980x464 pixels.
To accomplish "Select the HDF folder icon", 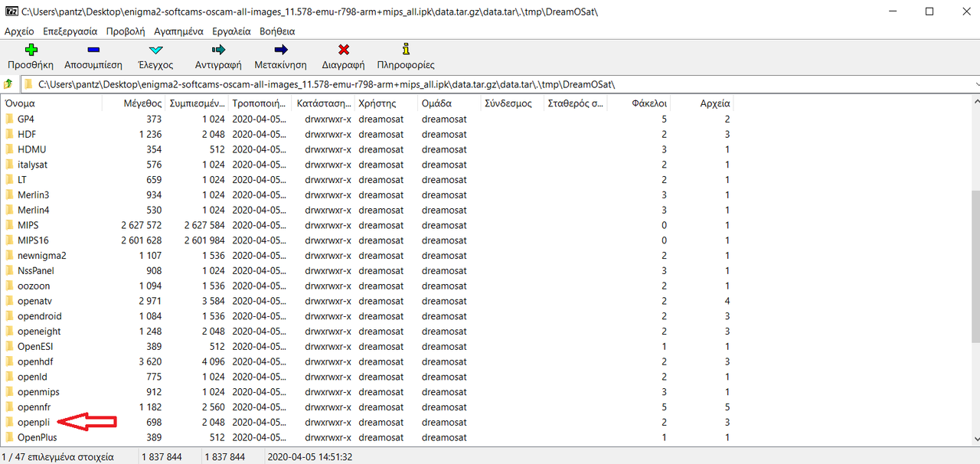I will point(10,134).
